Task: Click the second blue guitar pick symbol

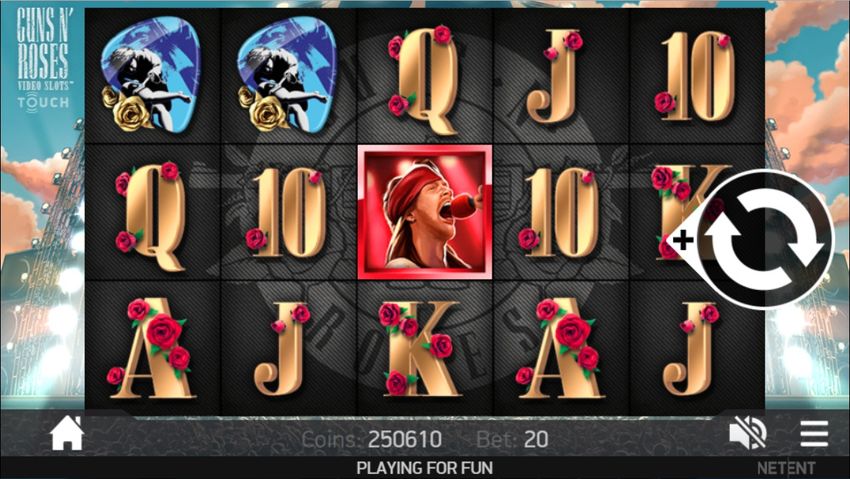Action: [x=287, y=75]
